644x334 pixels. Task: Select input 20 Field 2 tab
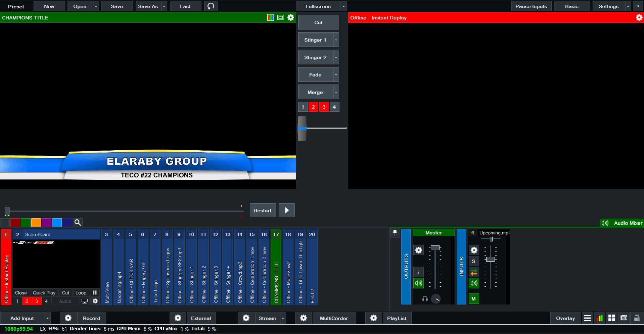[312, 267]
